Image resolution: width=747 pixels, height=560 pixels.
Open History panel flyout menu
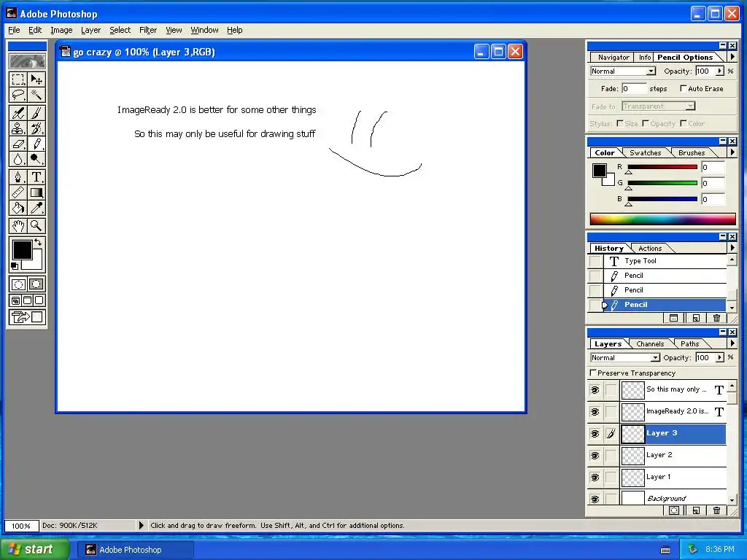pyautogui.click(x=732, y=248)
